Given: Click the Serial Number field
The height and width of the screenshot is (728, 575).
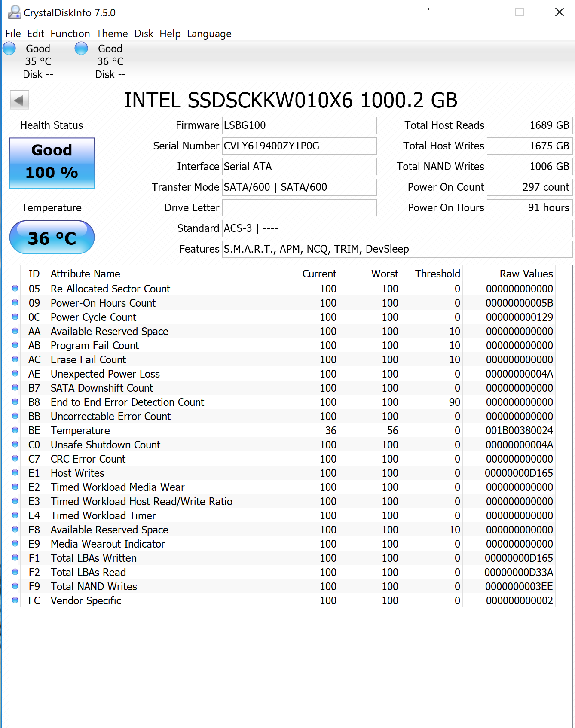Looking at the screenshot, I should point(299,146).
